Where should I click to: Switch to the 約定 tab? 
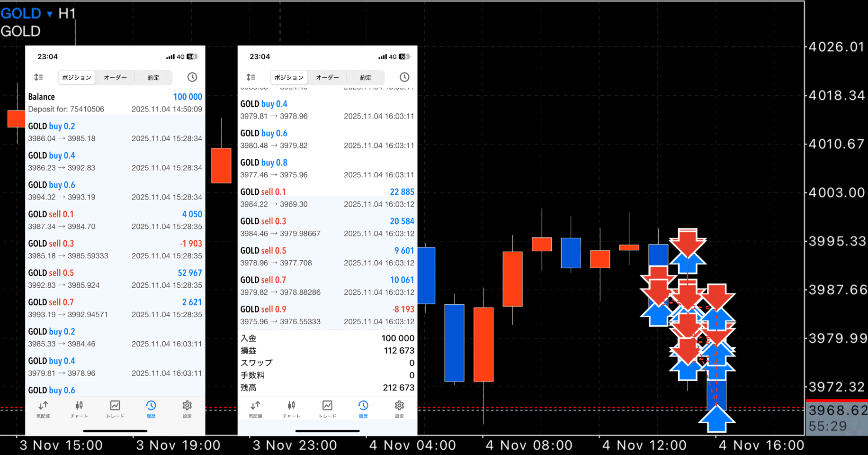click(x=153, y=77)
